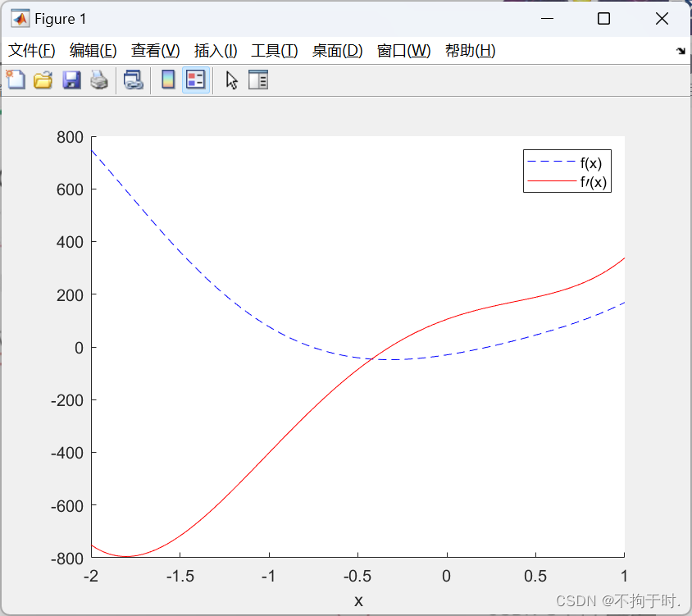Image resolution: width=692 pixels, height=616 pixels.
Task: Save the figure with the floppy disk icon
Action: (x=71, y=80)
